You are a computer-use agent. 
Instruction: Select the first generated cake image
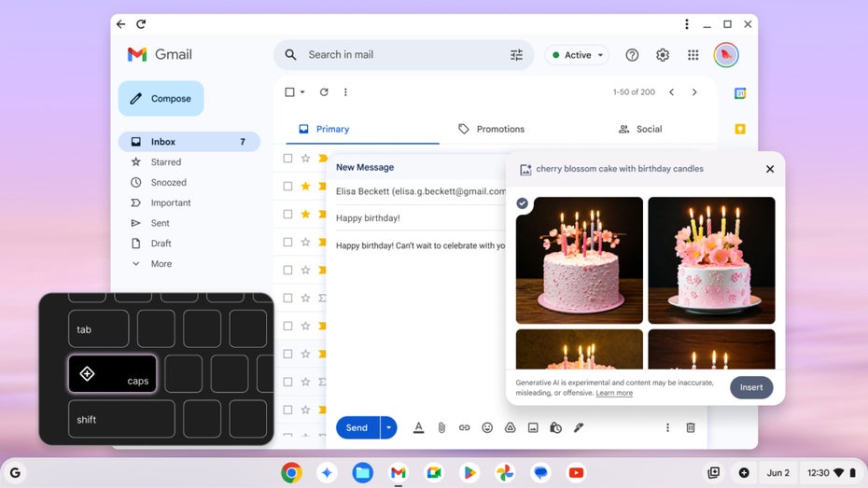(580, 260)
